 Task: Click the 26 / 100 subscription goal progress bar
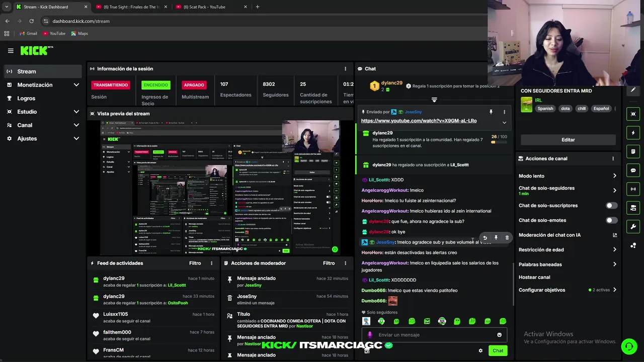coord(499,142)
